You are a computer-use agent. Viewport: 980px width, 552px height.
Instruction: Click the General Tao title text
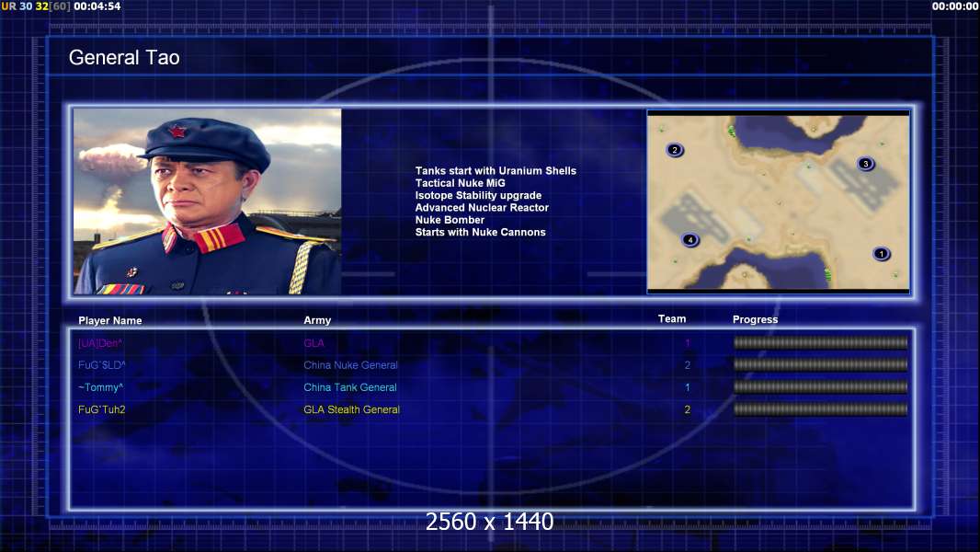124,58
